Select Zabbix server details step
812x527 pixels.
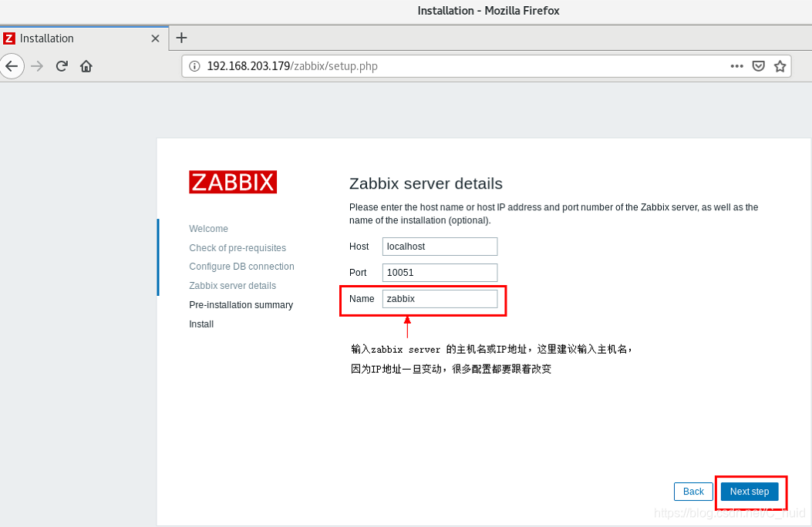(x=233, y=286)
